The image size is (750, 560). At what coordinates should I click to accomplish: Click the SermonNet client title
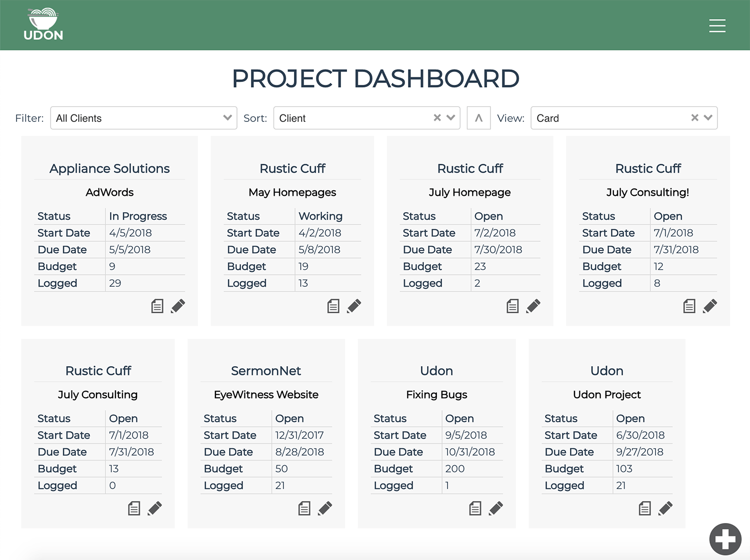coord(266,371)
